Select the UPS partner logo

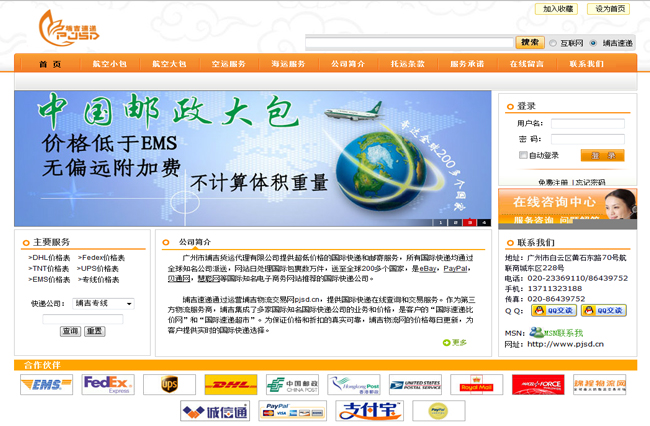coord(169,385)
